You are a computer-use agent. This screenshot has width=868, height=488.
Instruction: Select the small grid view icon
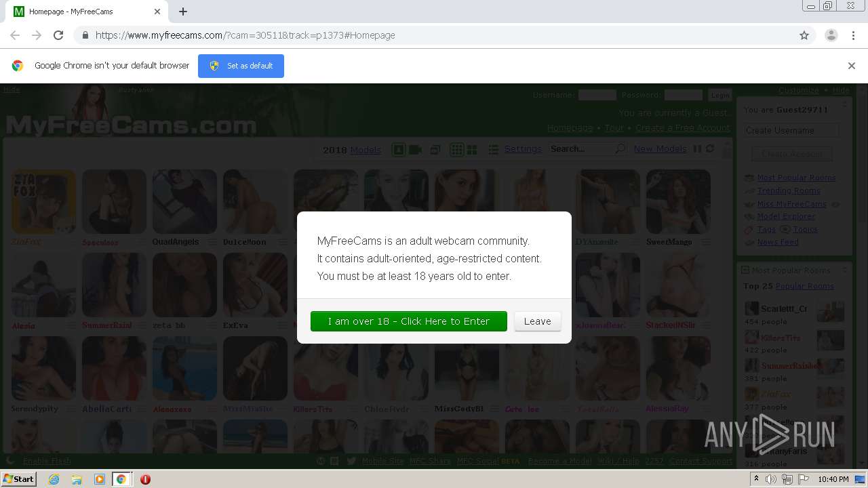click(x=456, y=150)
